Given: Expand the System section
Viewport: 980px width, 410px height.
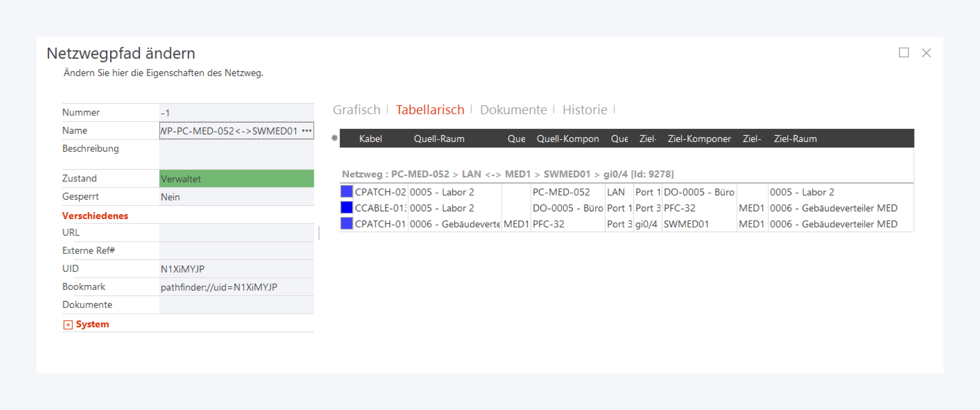Looking at the screenshot, I should 68,325.
